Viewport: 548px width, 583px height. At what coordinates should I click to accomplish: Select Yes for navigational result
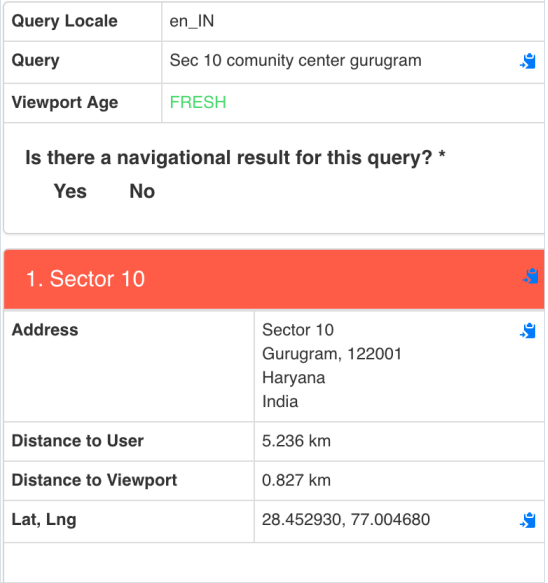tap(70, 191)
